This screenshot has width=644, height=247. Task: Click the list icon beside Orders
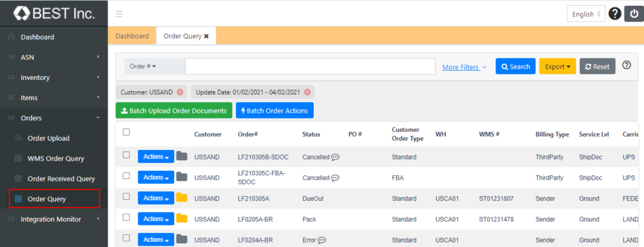tap(11, 118)
